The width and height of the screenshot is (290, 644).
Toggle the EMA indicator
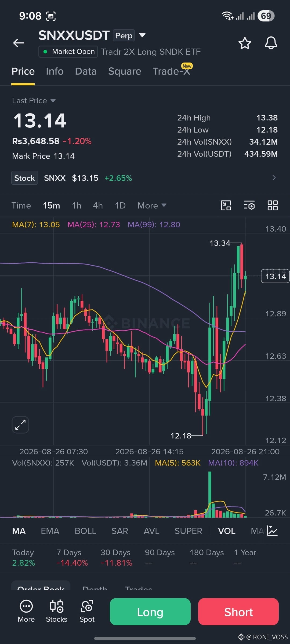click(x=50, y=531)
